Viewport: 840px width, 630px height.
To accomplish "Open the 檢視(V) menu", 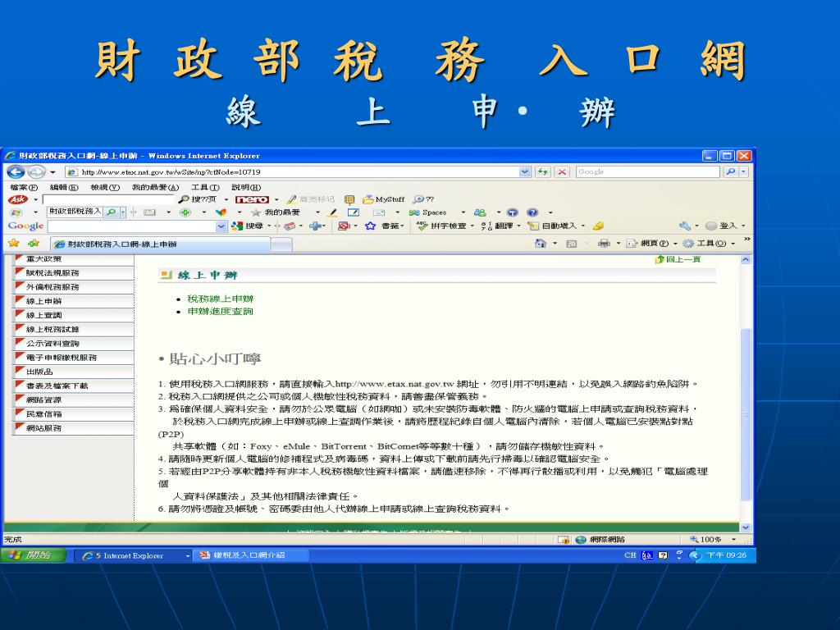I will click(x=105, y=187).
